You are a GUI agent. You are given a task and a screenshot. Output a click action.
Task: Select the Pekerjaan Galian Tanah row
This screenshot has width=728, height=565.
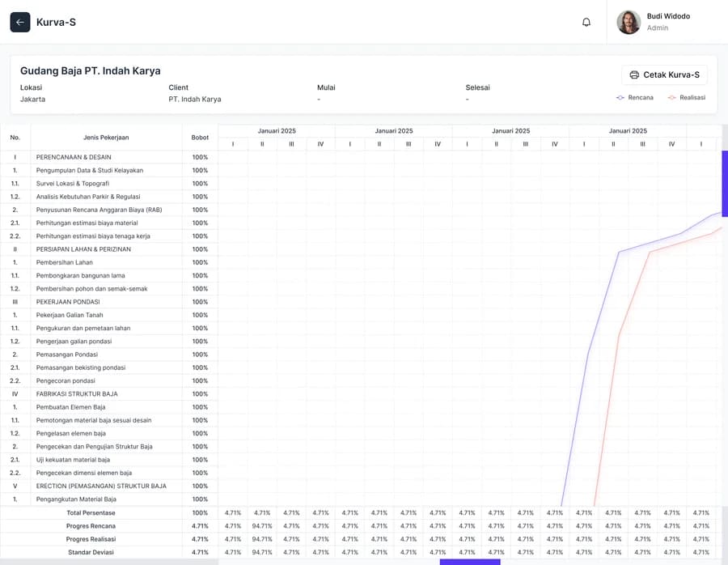pyautogui.click(x=109, y=315)
